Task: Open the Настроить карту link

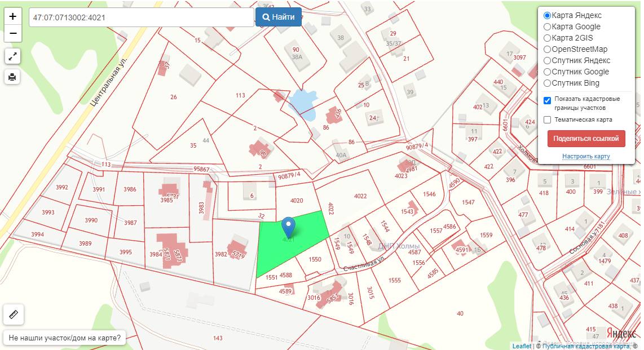Action: tap(586, 156)
